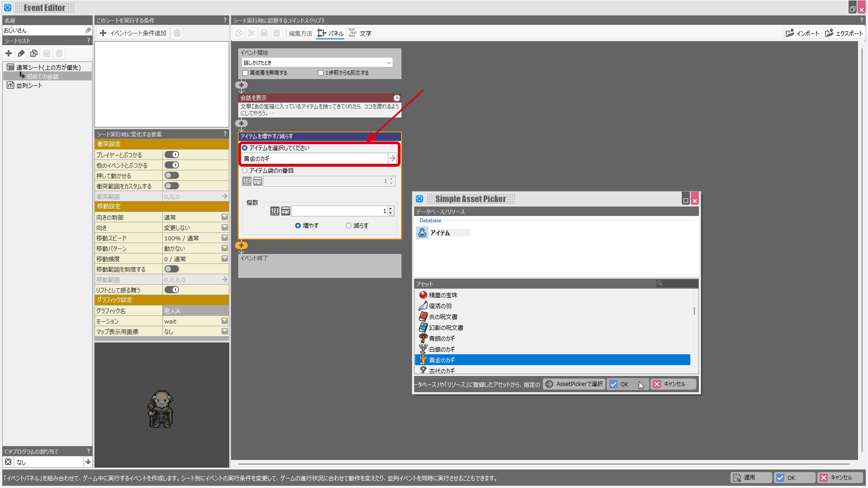868x488 pixels.
Task: Open マップ表示用画像 dropdown
Action: tap(225, 331)
